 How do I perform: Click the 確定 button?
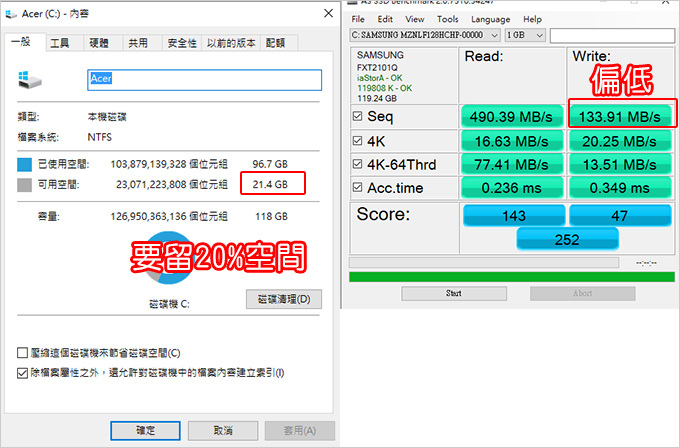click(x=145, y=431)
